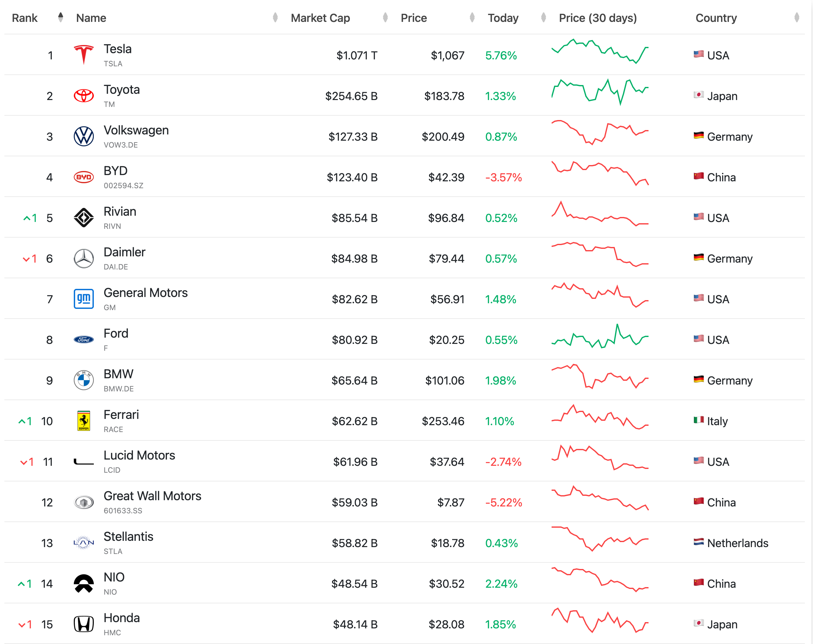813x644 pixels.
Task: Click the Daimler Mercedes star logo
Action: click(84, 258)
